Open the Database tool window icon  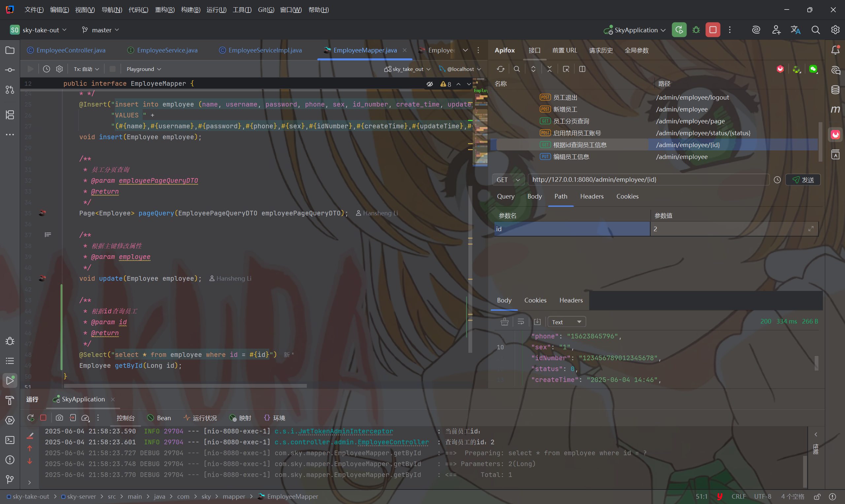coord(835,90)
